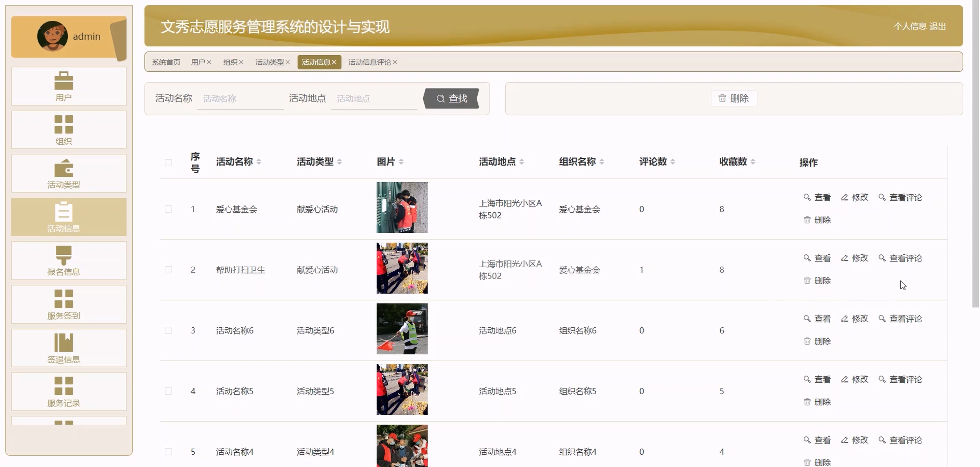Sort by 活动名称 column arrows
This screenshot has height=467, width=980.
tap(259, 162)
